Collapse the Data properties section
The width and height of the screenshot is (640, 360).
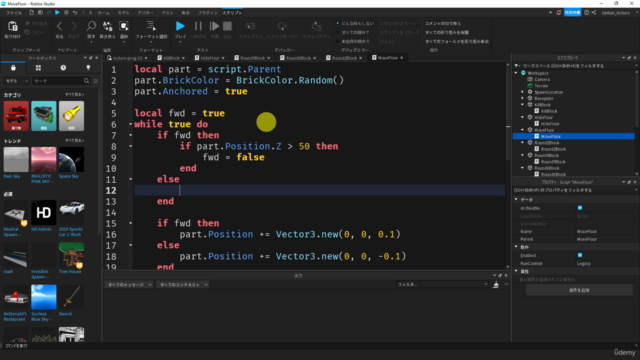click(x=516, y=200)
